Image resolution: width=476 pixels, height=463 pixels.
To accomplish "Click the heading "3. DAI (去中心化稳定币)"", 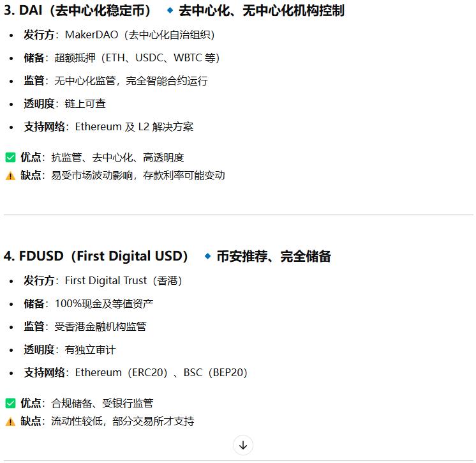I will 77,11.
